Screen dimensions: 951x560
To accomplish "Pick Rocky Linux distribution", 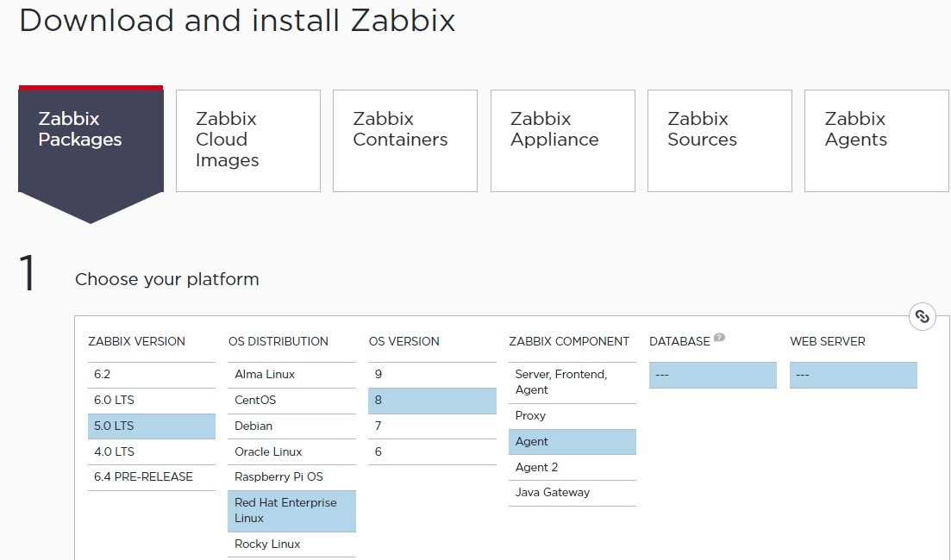I will 291,544.
